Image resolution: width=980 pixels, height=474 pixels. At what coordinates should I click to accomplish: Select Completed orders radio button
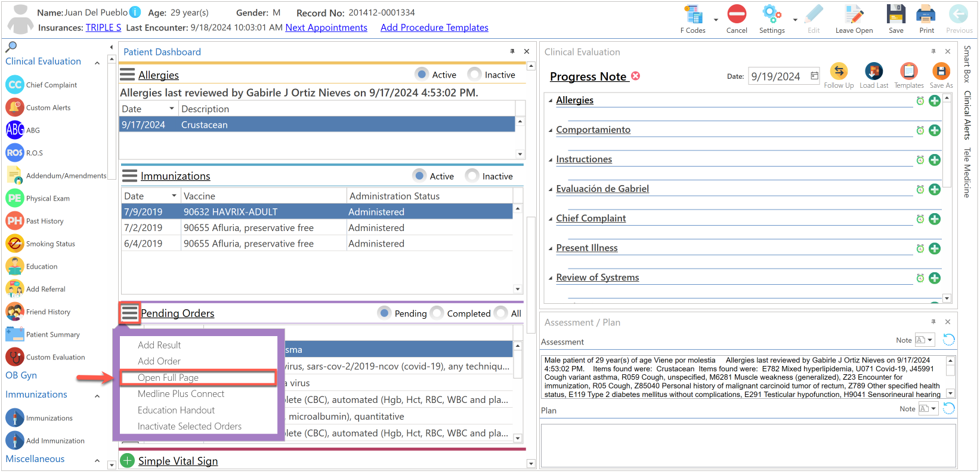437,313
